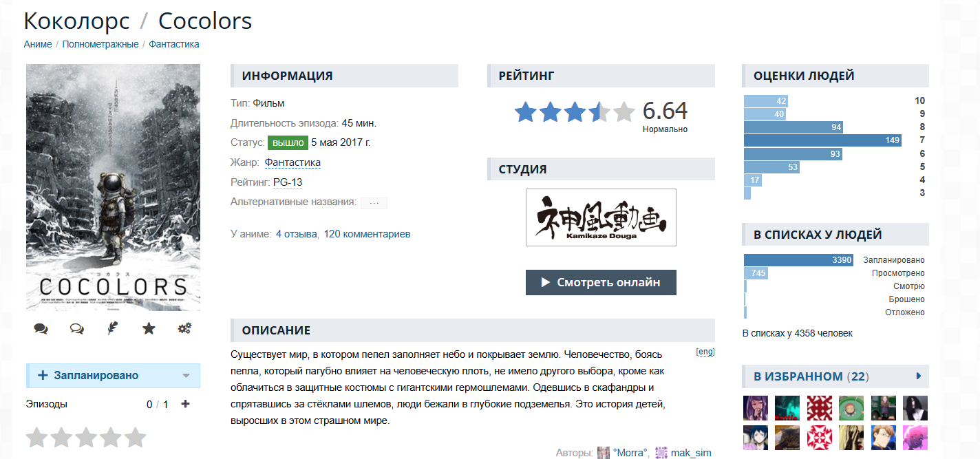The height and width of the screenshot is (459, 980).
Task: Switch the description to English with the eng link
Action: pyautogui.click(x=705, y=352)
